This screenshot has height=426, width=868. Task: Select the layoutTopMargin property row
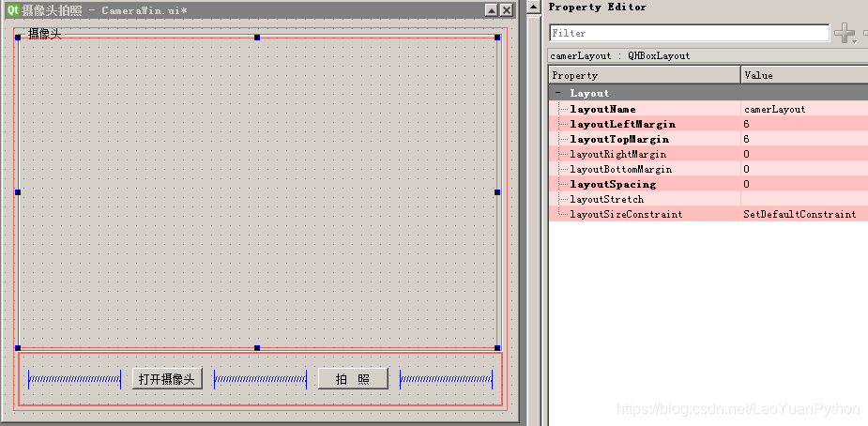point(708,139)
